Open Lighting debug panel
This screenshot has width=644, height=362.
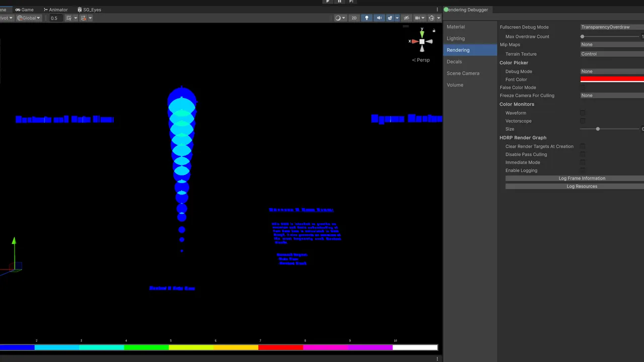pos(470,38)
